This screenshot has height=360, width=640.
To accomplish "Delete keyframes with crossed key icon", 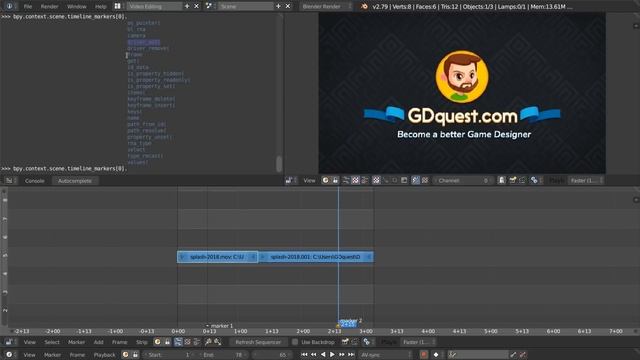I will coord(523,355).
